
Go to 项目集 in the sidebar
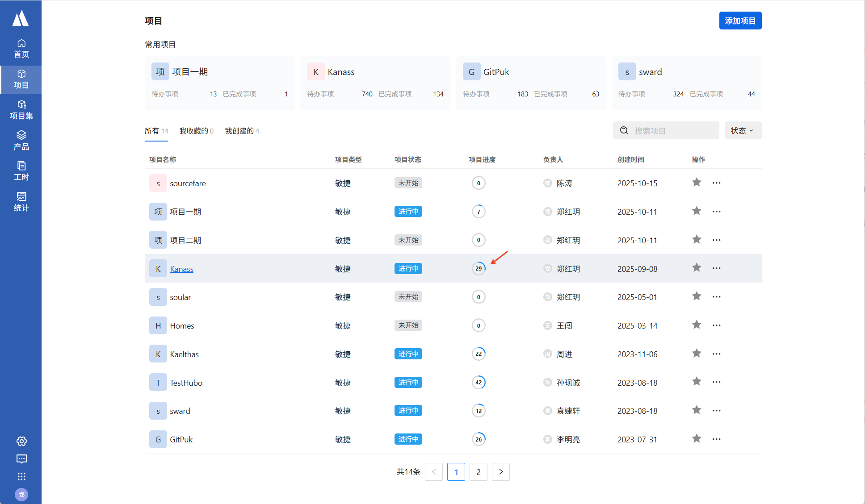pos(21,110)
